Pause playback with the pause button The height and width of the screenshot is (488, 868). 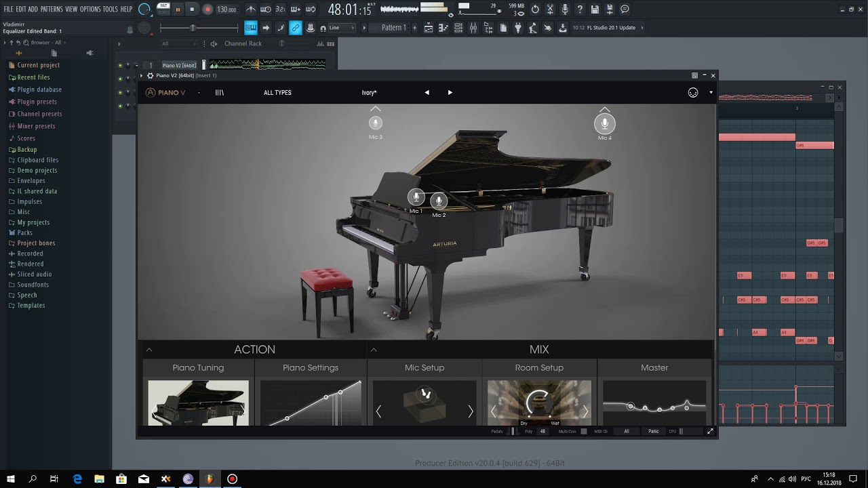point(178,9)
